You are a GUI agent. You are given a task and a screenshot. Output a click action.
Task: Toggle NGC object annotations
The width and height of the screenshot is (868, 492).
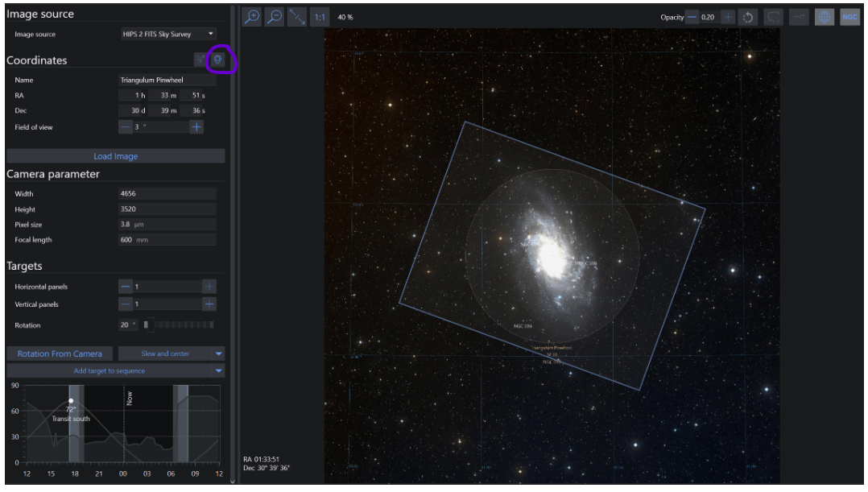click(x=849, y=17)
